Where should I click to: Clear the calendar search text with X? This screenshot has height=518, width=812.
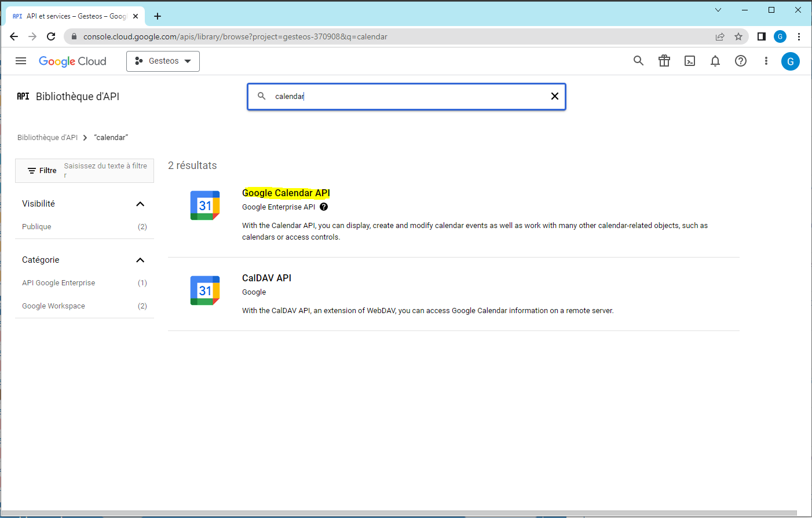[554, 96]
